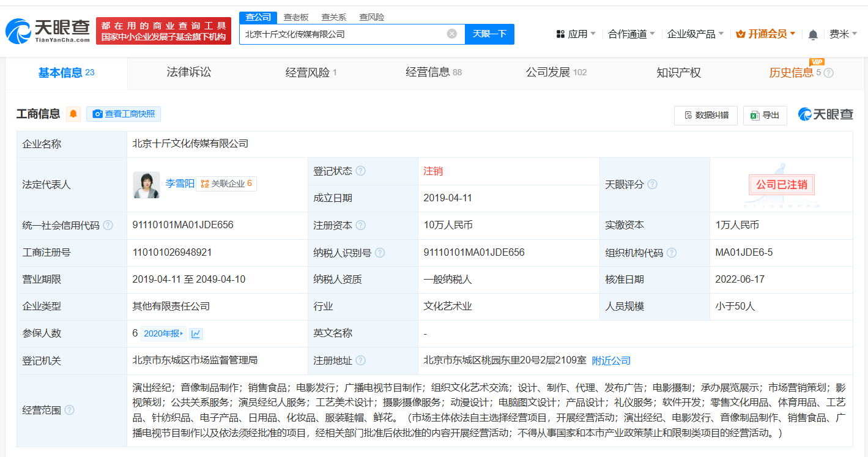The height and width of the screenshot is (457, 868).
Task: Click the 公司已注销 score stamp
Action: pyautogui.click(x=781, y=184)
